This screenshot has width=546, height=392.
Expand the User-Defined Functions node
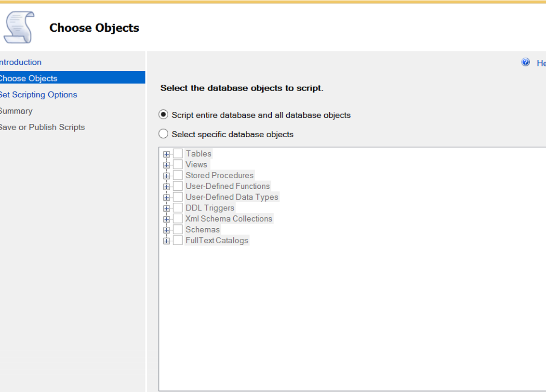166,187
